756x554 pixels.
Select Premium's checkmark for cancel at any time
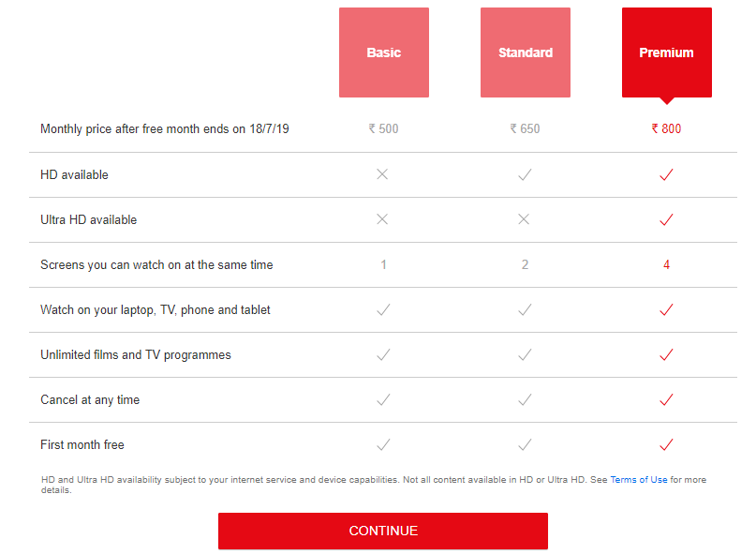666,399
